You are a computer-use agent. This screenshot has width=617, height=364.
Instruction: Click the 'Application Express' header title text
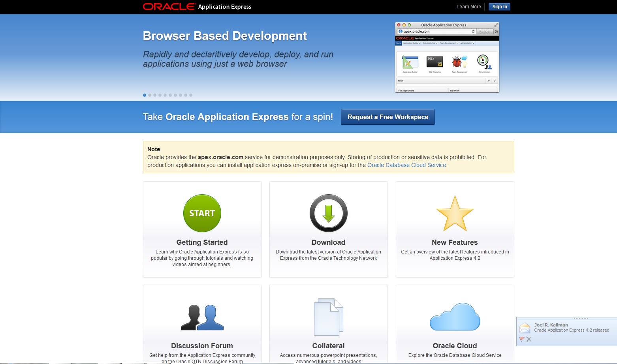(x=225, y=7)
